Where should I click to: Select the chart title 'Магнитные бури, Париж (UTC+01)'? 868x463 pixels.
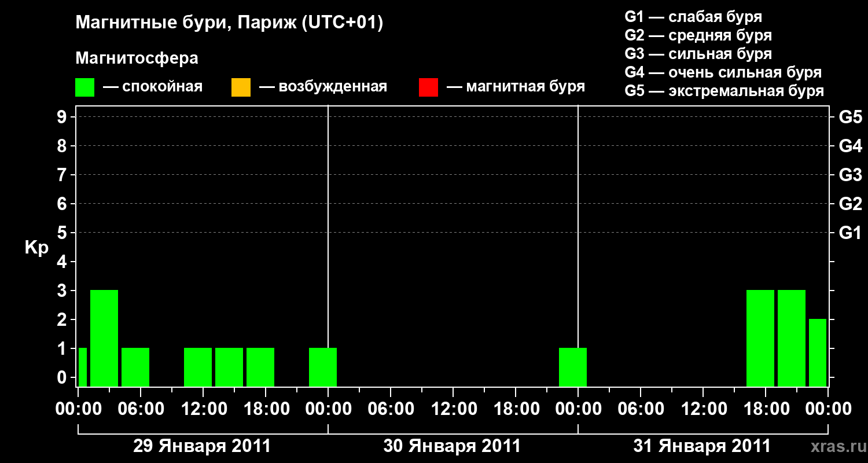[x=229, y=23]
